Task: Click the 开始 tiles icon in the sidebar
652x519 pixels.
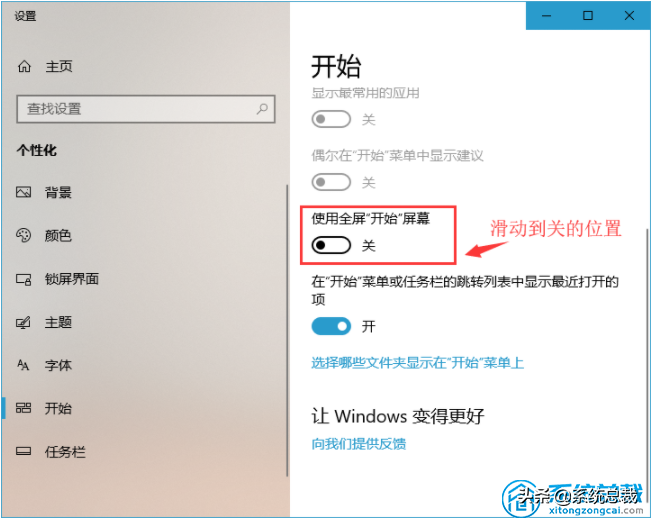Action: pyautogui.click(x=23, y=408)
